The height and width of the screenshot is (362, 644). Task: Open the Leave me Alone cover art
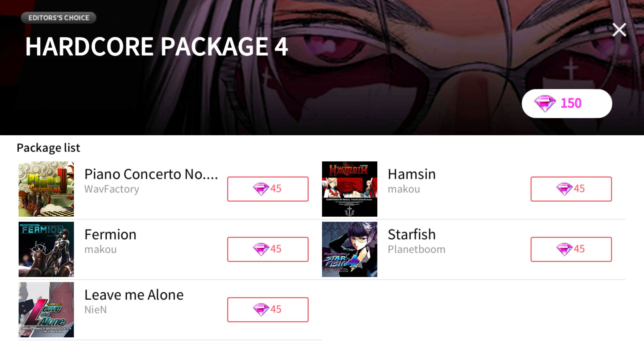[x=46, y=310]
